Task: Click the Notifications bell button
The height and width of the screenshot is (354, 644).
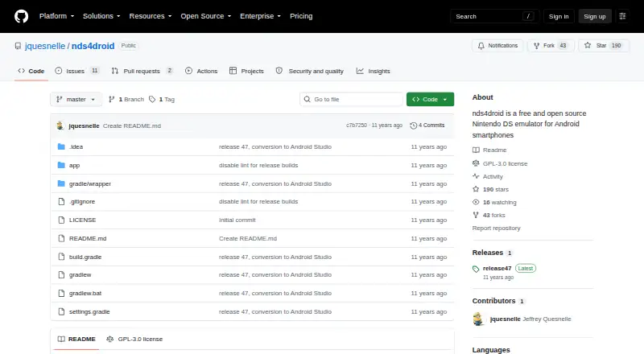Action: pyautogui.click(x=497, y=46)
